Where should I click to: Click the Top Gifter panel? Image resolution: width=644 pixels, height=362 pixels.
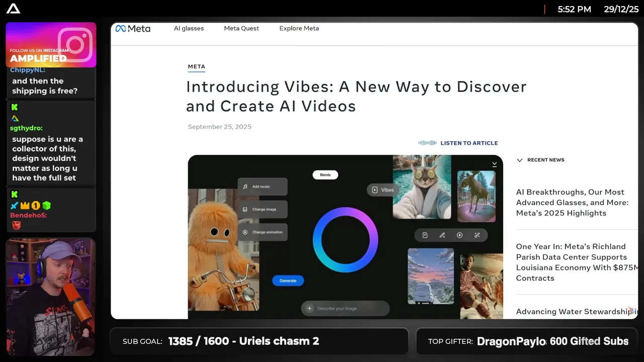(x=527, y=341)
